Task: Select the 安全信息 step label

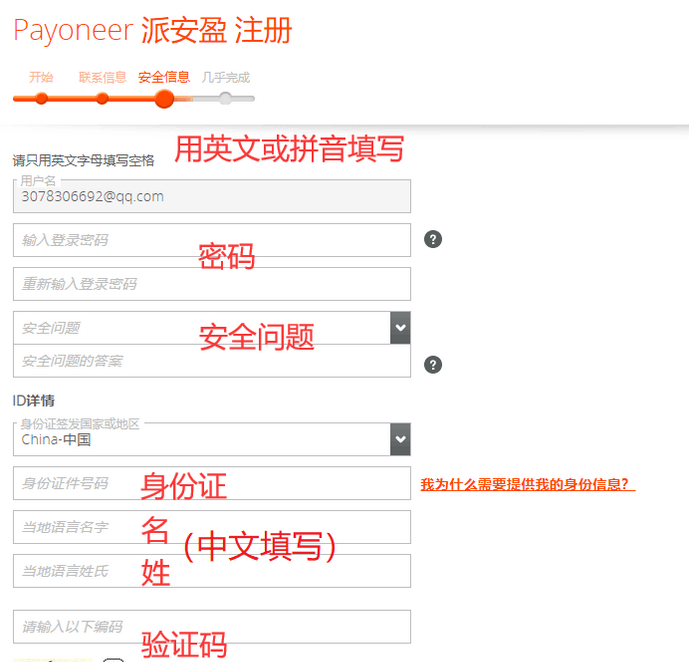Action: click(x=164, y=77)
